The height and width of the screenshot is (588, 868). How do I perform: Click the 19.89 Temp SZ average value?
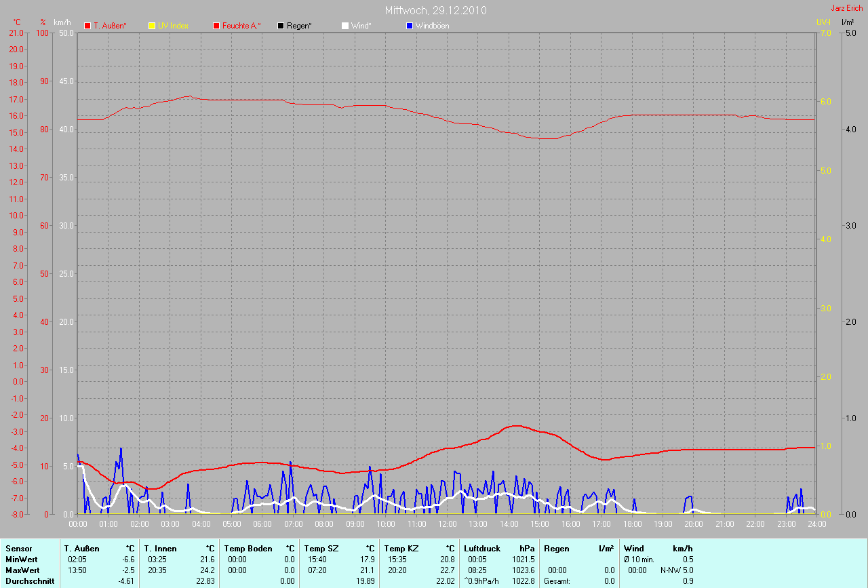[x=365, y=581]
